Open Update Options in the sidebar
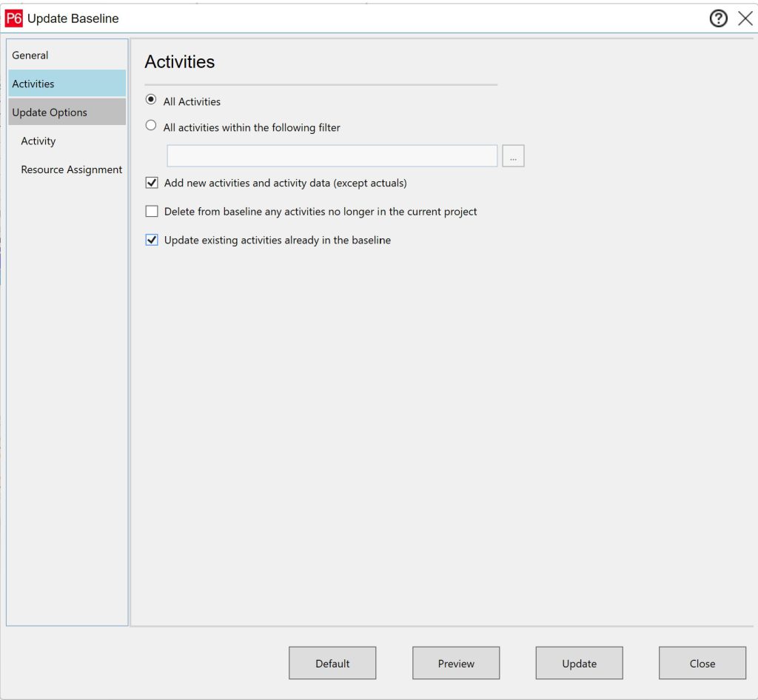This screenshot has height=700, width=758. (x=67, y=112)
